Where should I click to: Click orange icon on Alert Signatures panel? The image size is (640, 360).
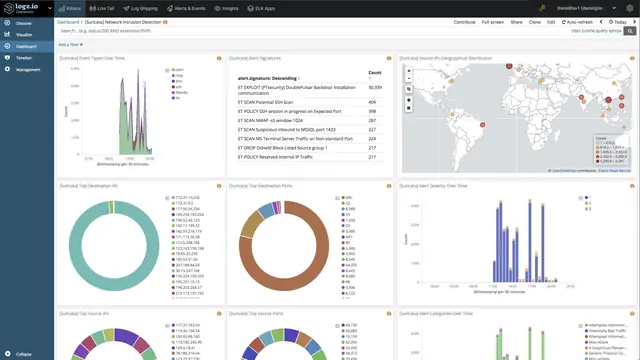389,58
